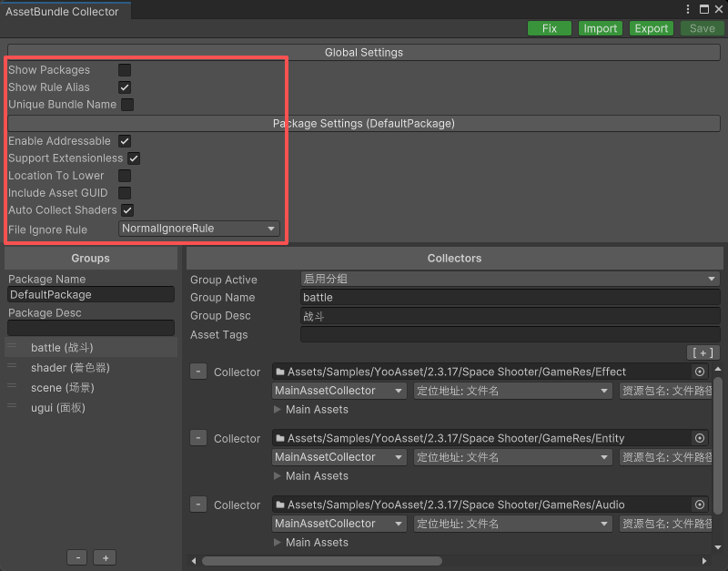
Task: Click the Group Desc field 战斗
Action: [x=511, y=316]
